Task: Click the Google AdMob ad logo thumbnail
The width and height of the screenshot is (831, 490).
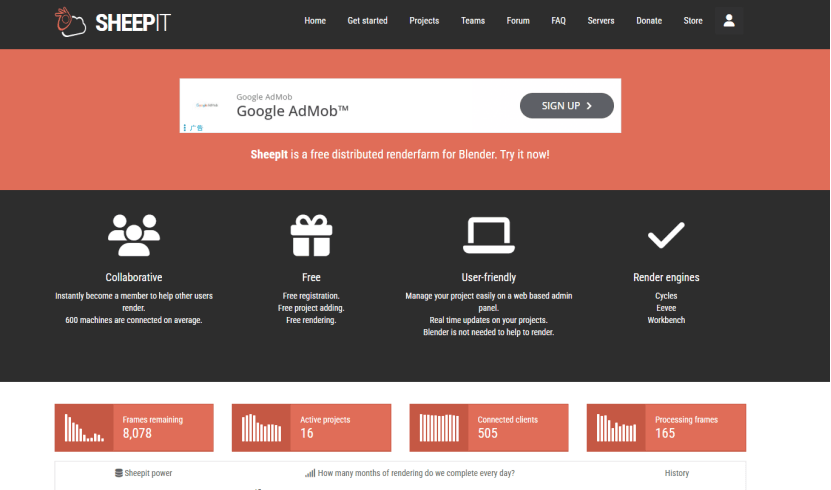Action: (207, 105)
